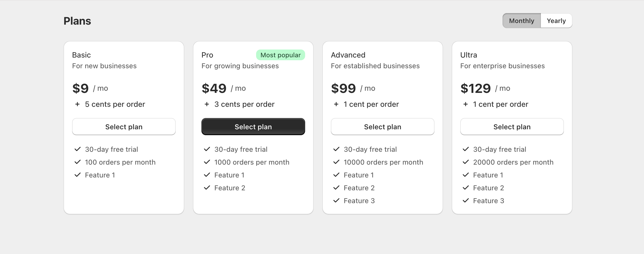
Task: Click the Most popular badge
Action: pos(280,55)
